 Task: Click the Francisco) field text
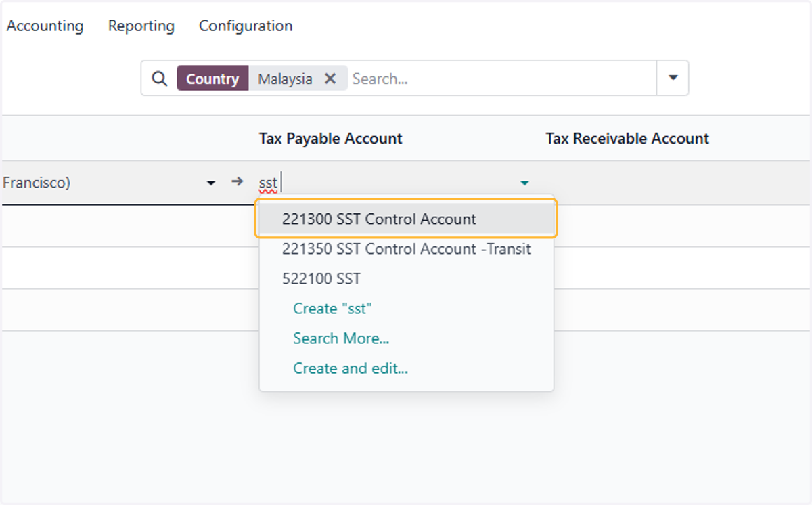[x=37, y=183]
